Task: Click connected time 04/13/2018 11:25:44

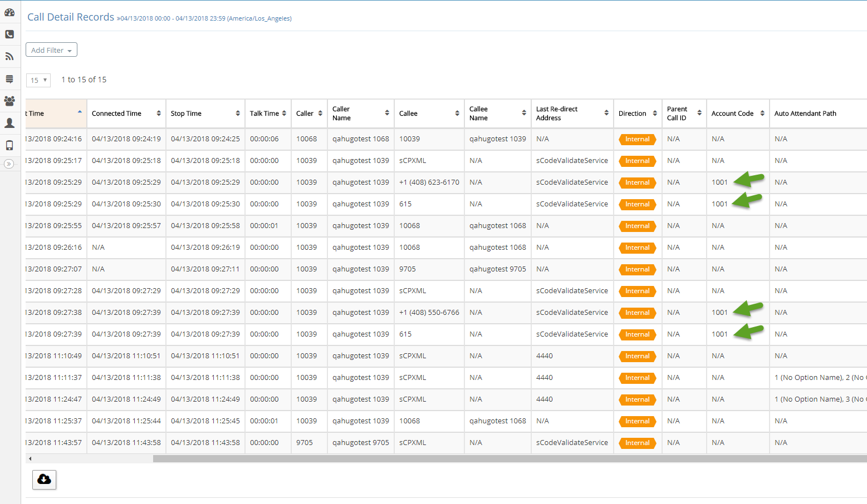Action: pos(126,421)
